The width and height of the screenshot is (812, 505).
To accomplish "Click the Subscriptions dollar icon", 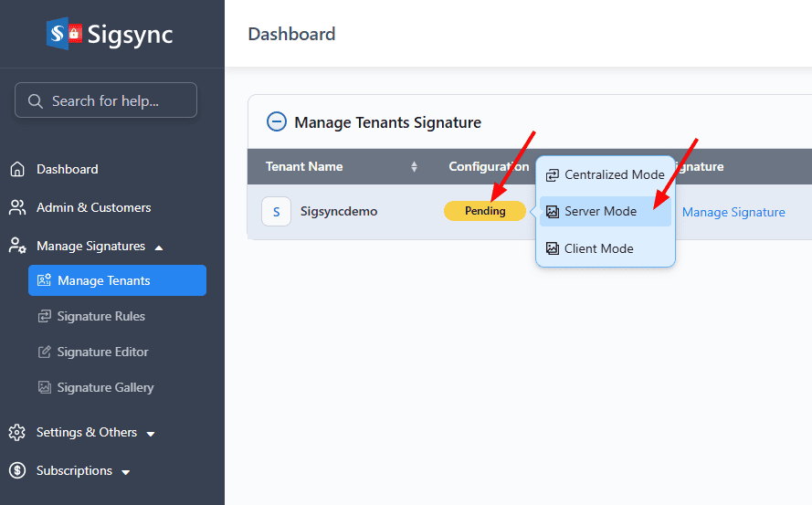I will point(17,470).
